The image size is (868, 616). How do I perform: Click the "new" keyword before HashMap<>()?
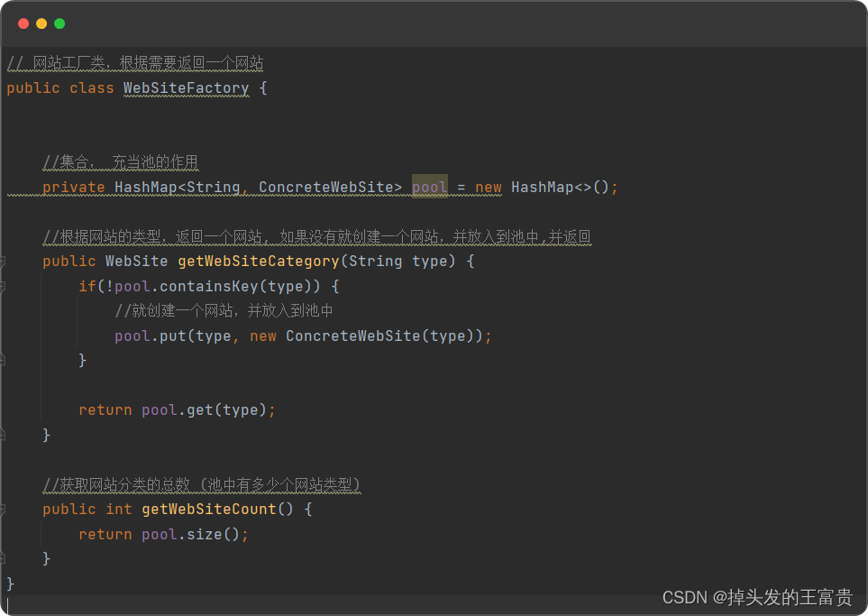pyautogui.click(x=489, y=188)
